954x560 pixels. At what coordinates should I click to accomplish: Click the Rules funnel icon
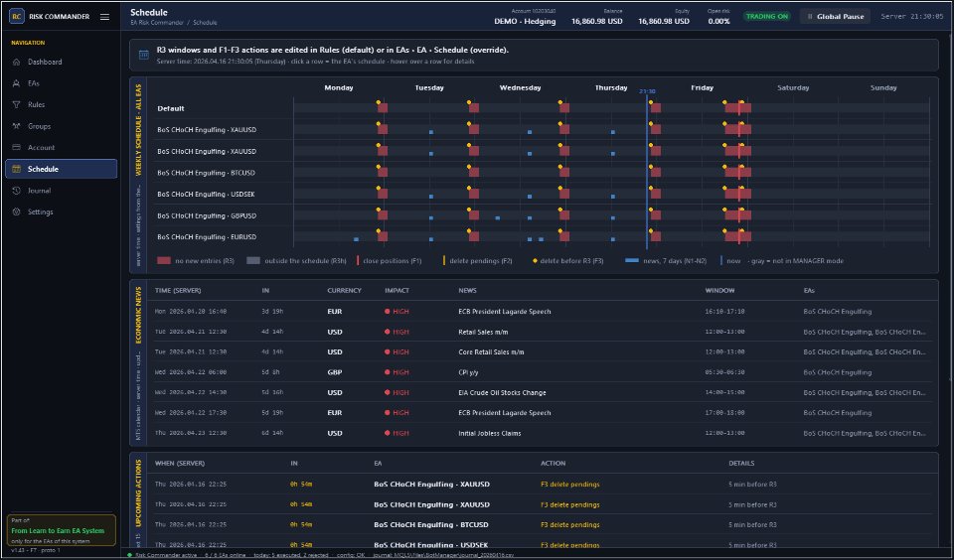(17, 104)
